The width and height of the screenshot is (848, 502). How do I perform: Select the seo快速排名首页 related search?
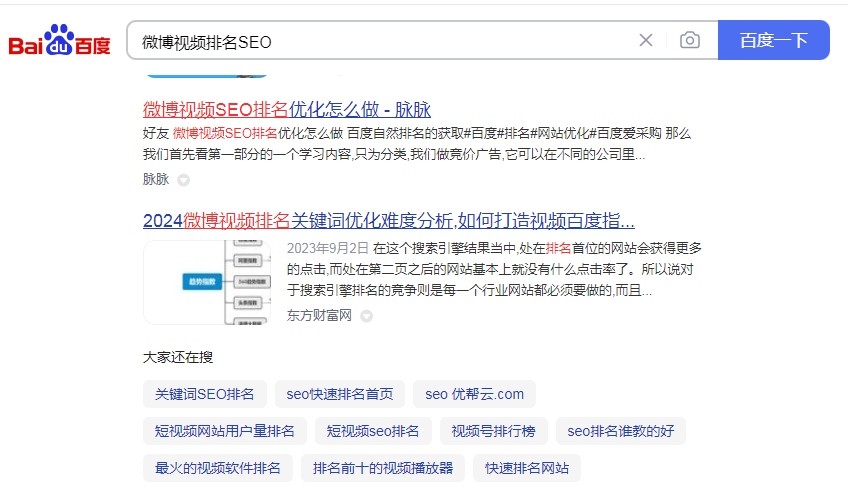coord(340,394)
